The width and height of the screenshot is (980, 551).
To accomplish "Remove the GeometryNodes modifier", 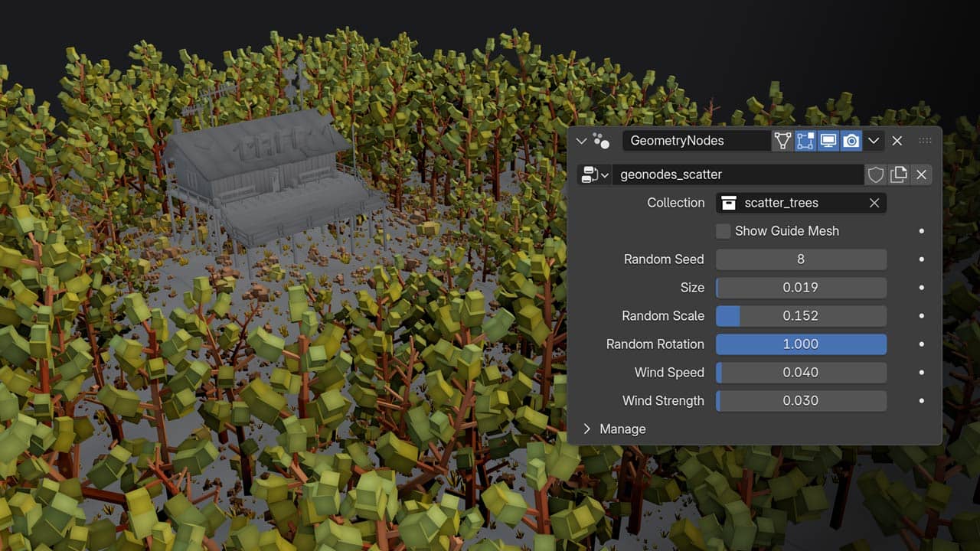I will [897, 141].
